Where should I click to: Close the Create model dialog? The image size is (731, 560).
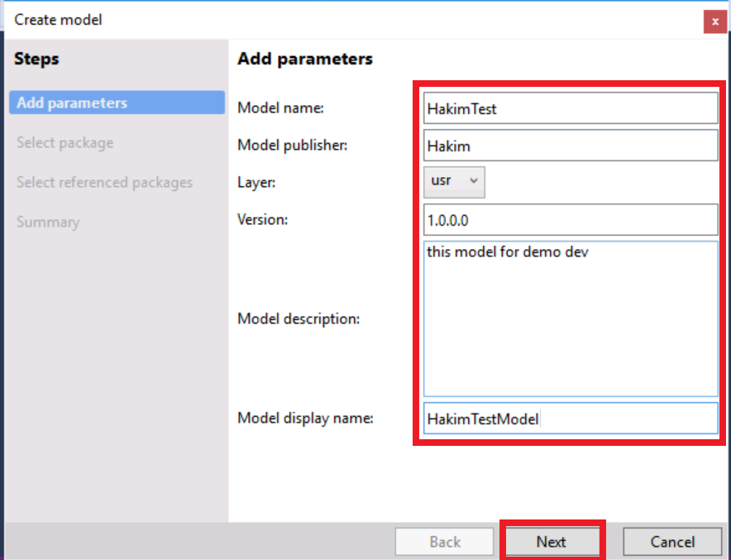coord(714,21)
